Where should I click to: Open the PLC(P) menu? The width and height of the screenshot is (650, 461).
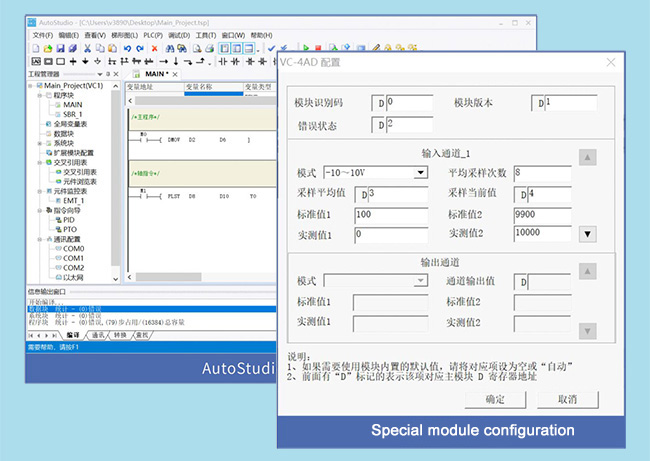click(x=152, y=35)
